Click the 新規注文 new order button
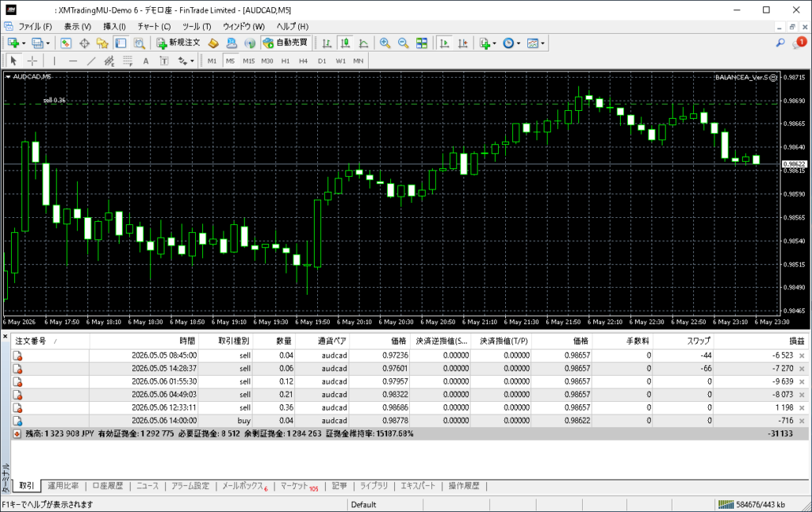 pos(178,43)
